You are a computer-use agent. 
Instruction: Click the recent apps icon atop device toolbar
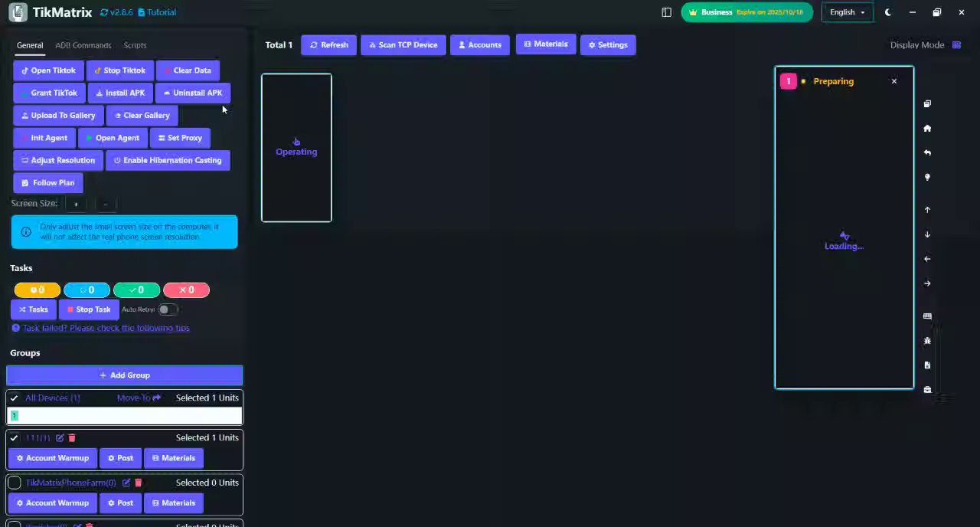coord(927,103)
